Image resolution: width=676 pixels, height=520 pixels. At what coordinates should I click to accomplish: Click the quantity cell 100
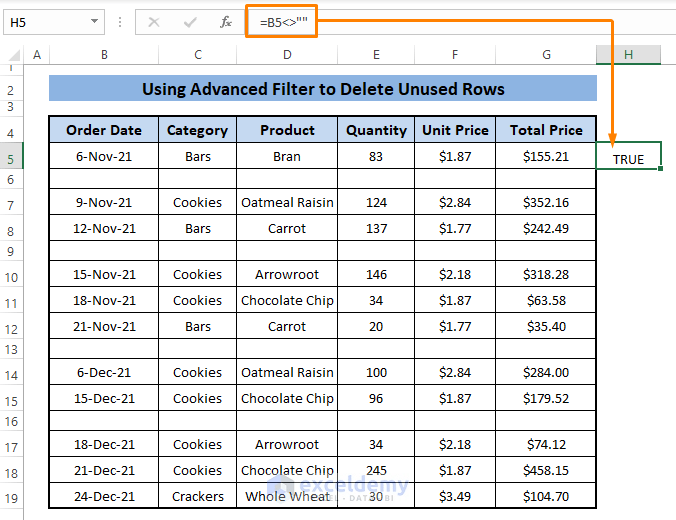(376, 372)
